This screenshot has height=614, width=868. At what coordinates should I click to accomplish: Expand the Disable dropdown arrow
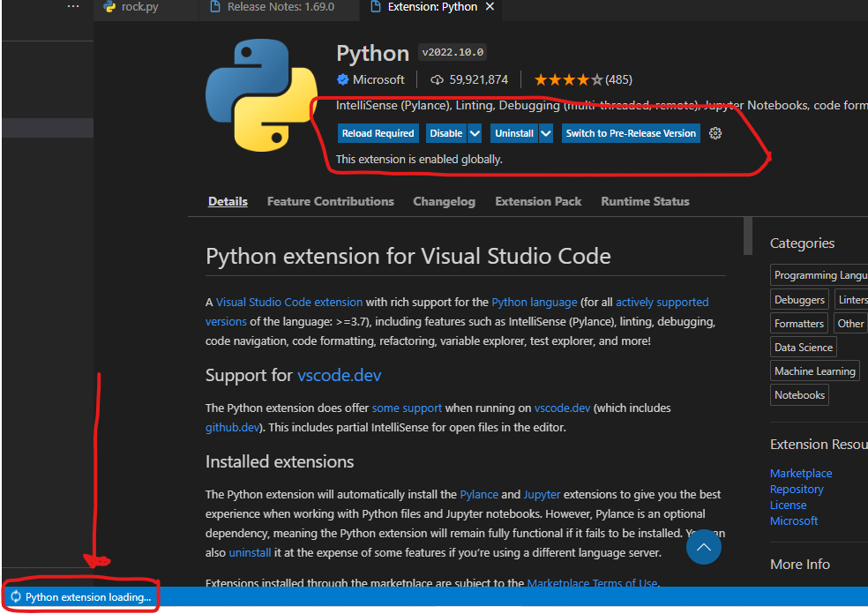pyautogui.click(x=475, y=133)
